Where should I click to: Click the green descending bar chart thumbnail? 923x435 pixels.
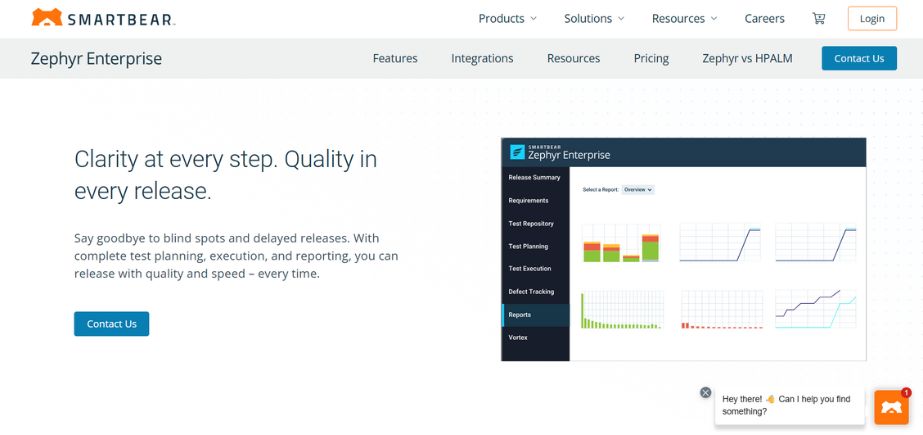pos(622,310)
